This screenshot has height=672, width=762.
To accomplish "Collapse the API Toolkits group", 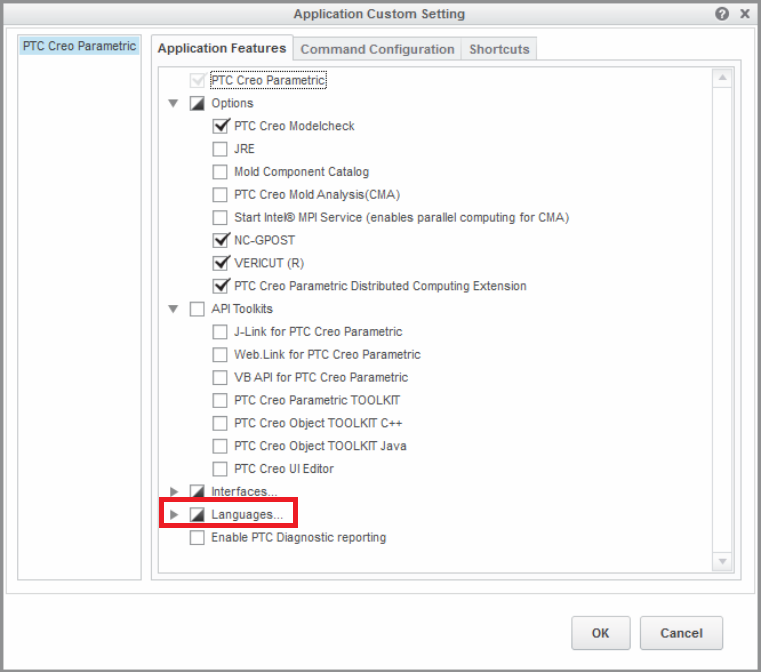I will pyautogui.click(x=173, y=309).
